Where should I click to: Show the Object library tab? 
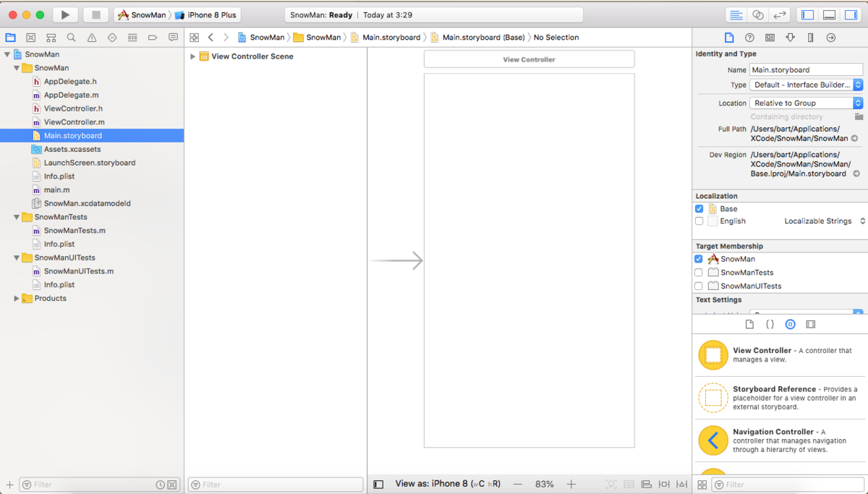[790, 325]
